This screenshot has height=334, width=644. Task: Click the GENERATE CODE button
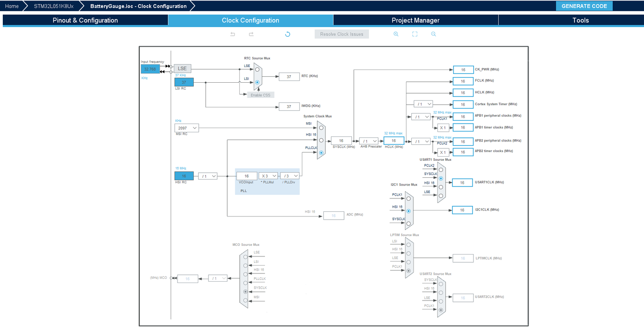tap(584, 6)
